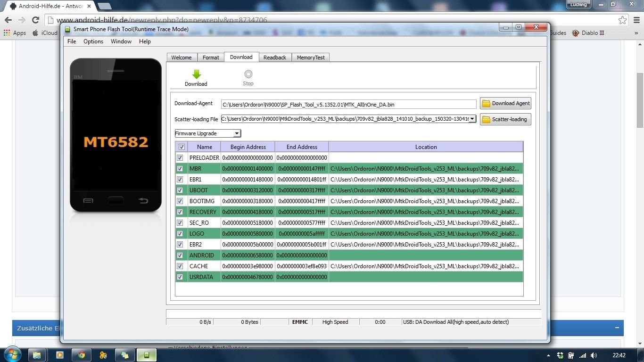644x362 pixels.
Task: Click the Chrome page vertical scrollbar
Action: click(x=640, y=100)
